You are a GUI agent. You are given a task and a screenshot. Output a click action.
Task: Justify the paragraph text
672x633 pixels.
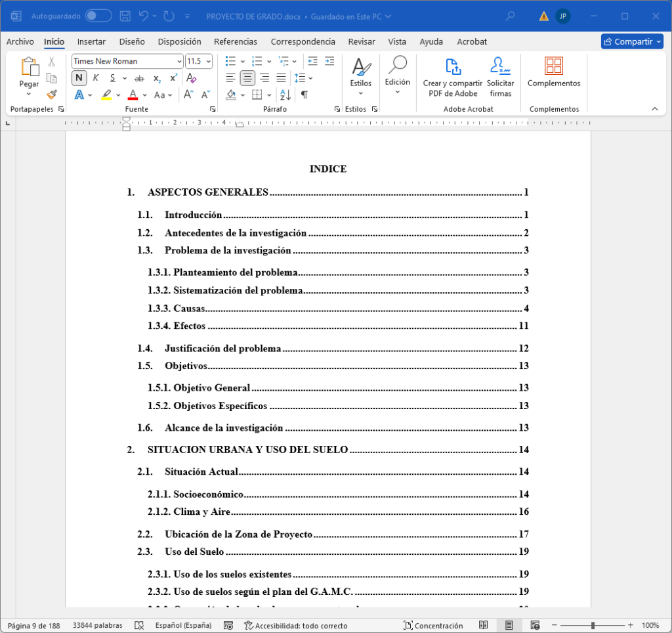[282, 78]
